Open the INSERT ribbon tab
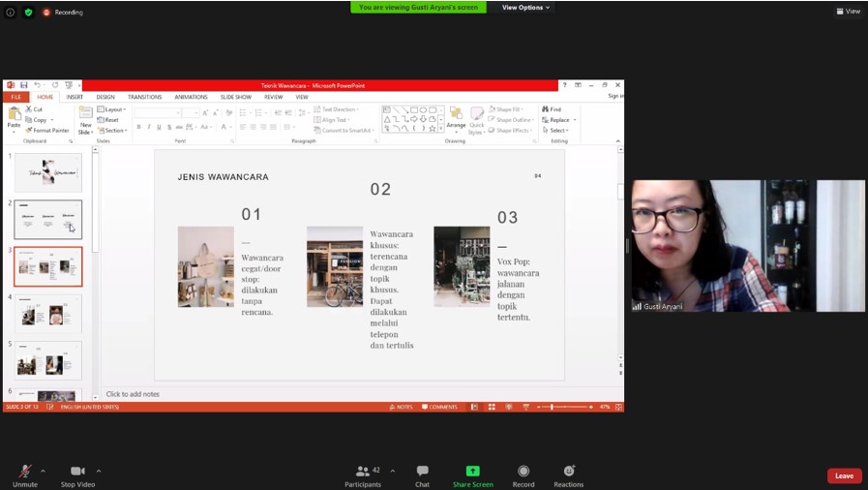The image size is (868, 490). (75, 97)
